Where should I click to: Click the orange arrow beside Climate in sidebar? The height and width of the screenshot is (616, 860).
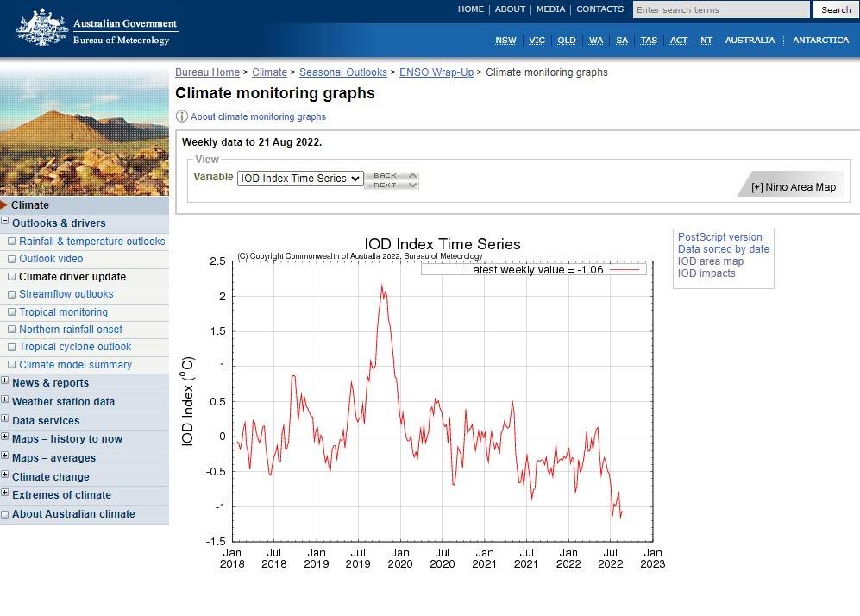point(4,205)
